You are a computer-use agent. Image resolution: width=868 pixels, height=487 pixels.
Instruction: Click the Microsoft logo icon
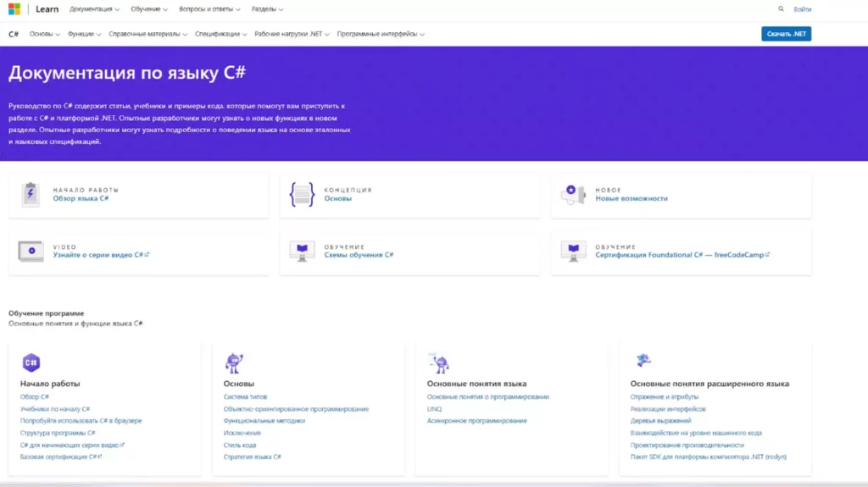[15, 9]
